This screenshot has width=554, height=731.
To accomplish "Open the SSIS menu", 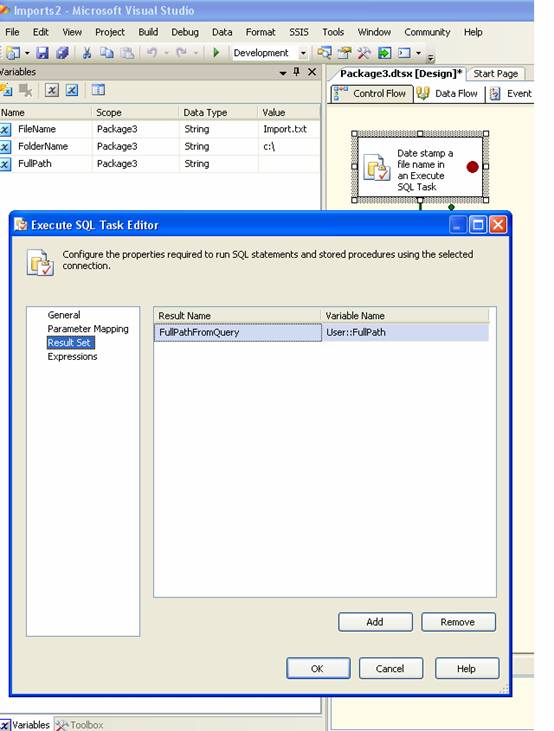I will click(x=299, y=32).
